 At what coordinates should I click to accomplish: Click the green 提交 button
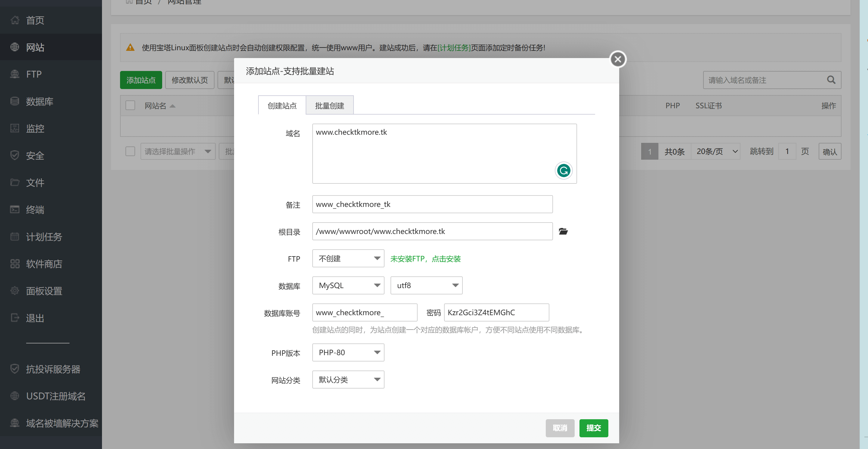[593, 428]
